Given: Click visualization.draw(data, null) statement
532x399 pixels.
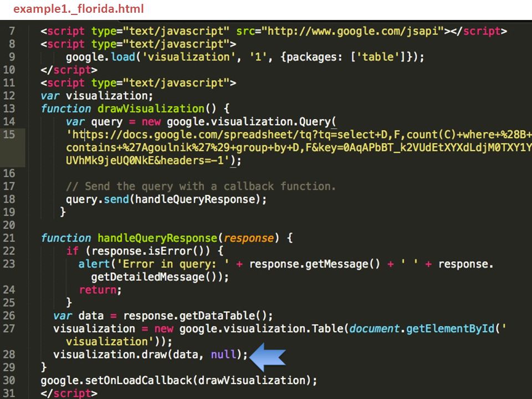Looking at the screenshot, I should [151, 355].
